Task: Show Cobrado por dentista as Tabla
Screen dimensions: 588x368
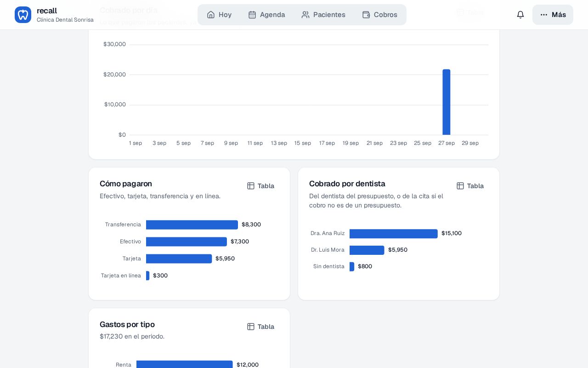Action: coord(470,186)
